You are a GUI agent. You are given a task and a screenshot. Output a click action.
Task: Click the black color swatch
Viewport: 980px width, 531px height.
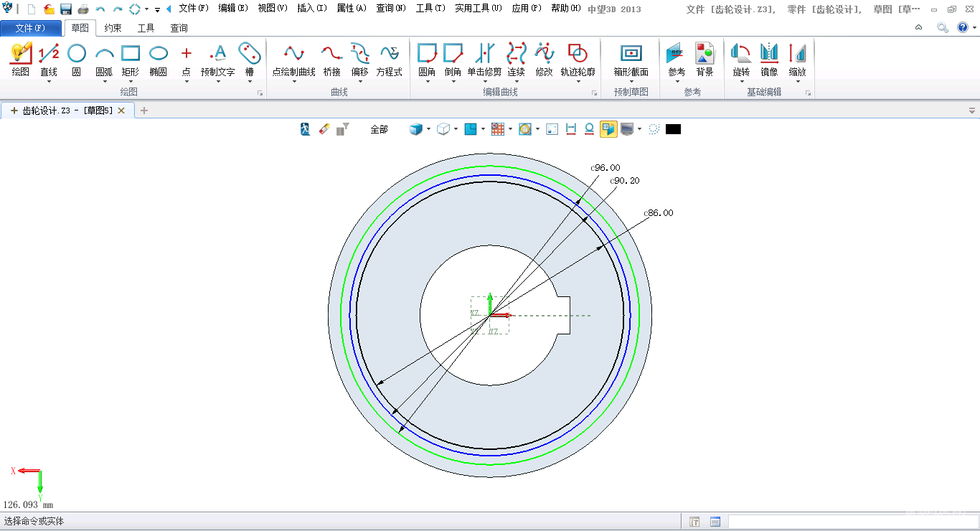[x=673, y=129]
